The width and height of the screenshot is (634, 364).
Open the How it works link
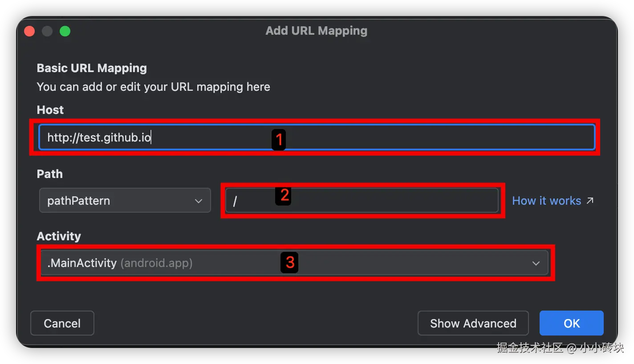(x=546, y=201)
